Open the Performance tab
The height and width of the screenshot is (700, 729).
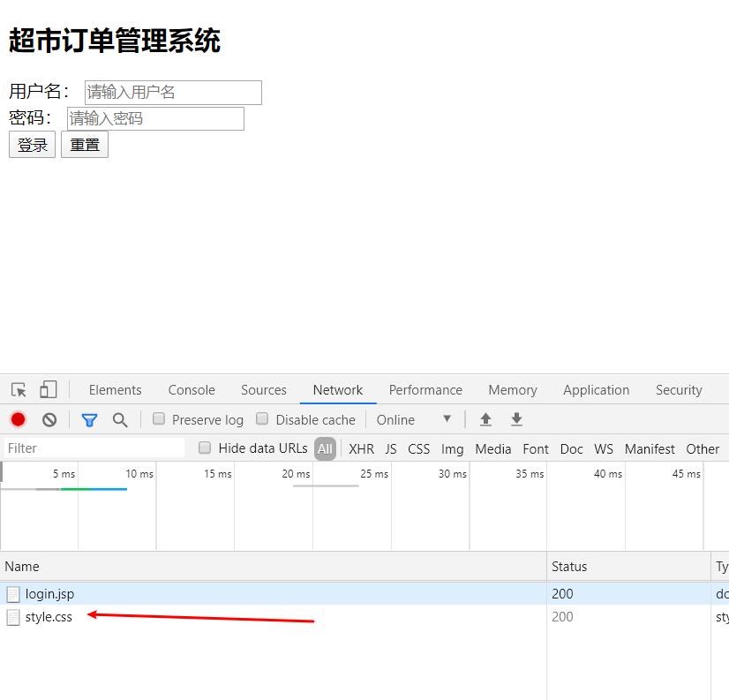pos(426,390)
